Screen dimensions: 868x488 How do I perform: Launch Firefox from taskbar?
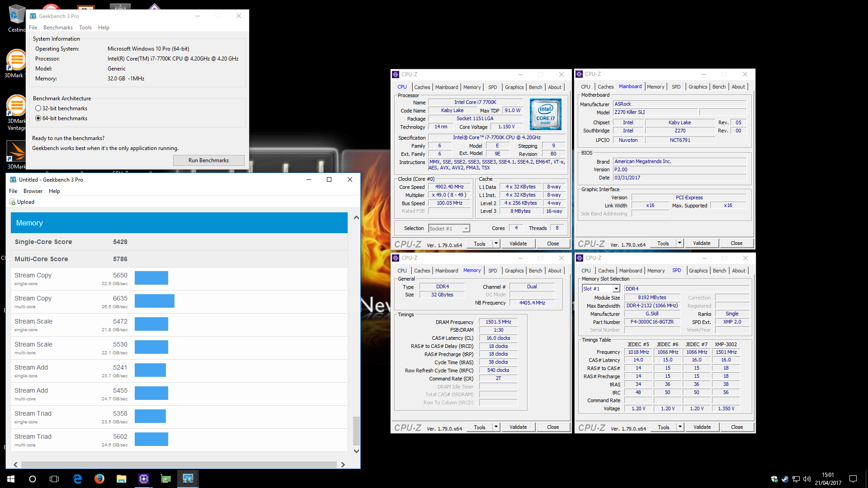click(99, 479)
